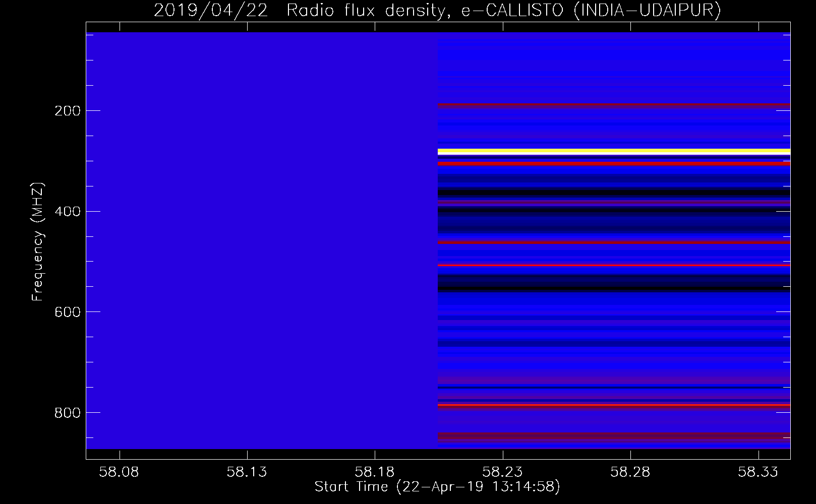Click the 58.23 time tick label
Image resolution: width=816 pixels, height=504 pixels.
point(502,472)
